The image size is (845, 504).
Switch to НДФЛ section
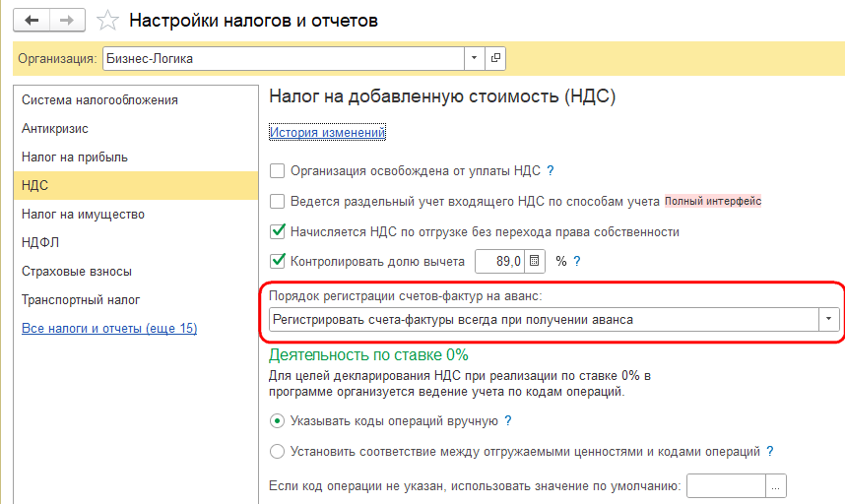coord(136,243)
